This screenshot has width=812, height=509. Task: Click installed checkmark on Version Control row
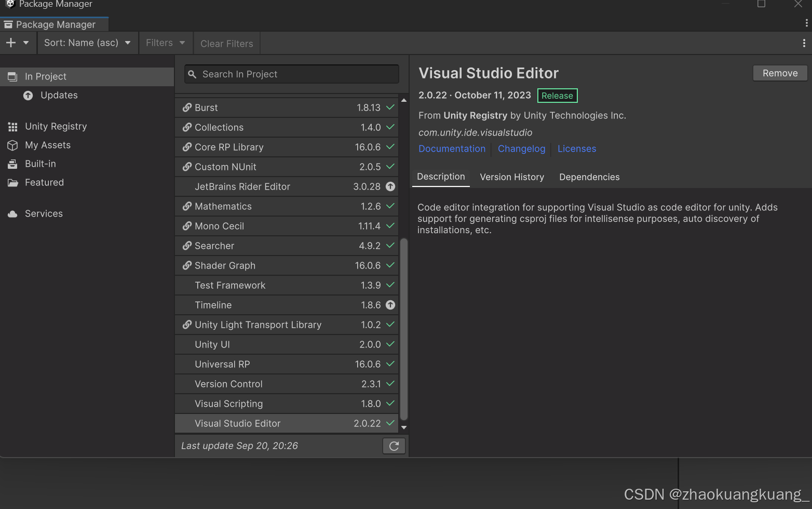(390, 383)
